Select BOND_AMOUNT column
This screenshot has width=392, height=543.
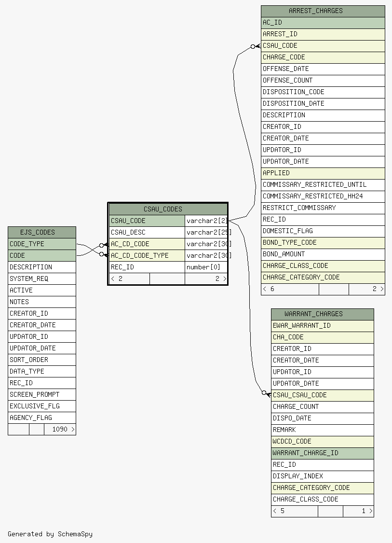323,254
